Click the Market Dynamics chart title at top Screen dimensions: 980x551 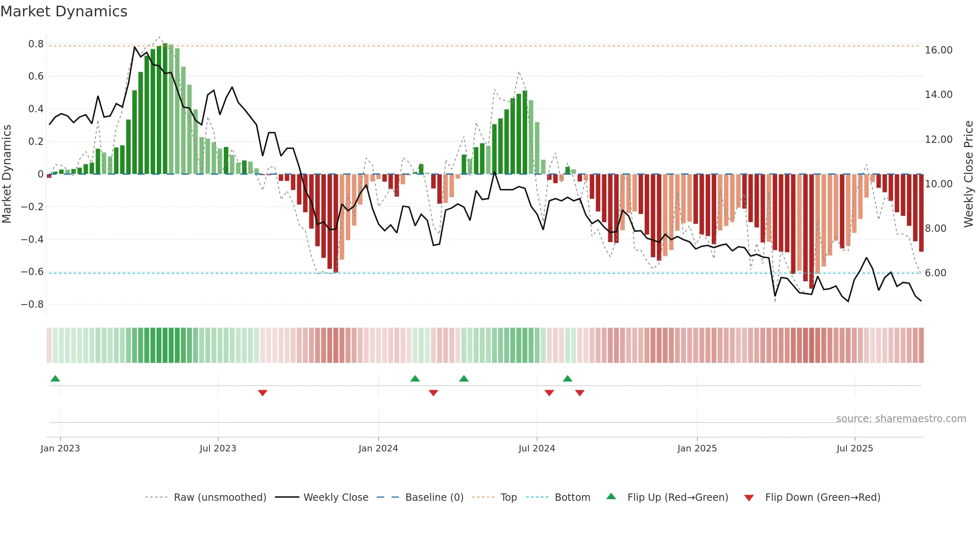(x=64, y=11)
